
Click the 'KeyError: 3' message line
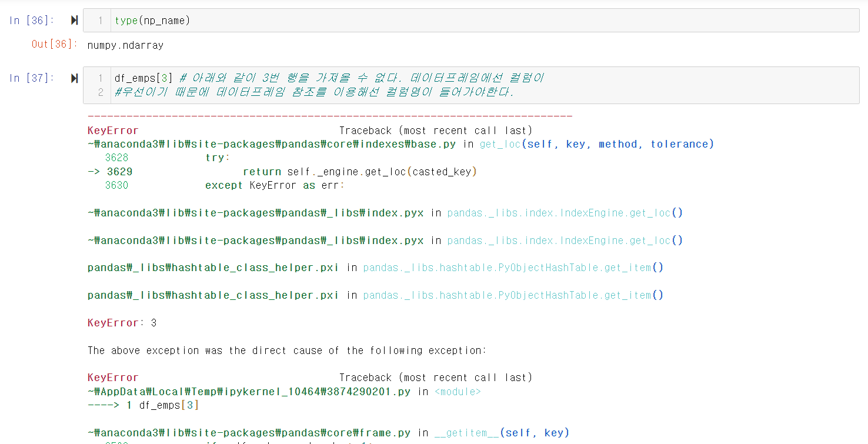click(x=122, y=323)
